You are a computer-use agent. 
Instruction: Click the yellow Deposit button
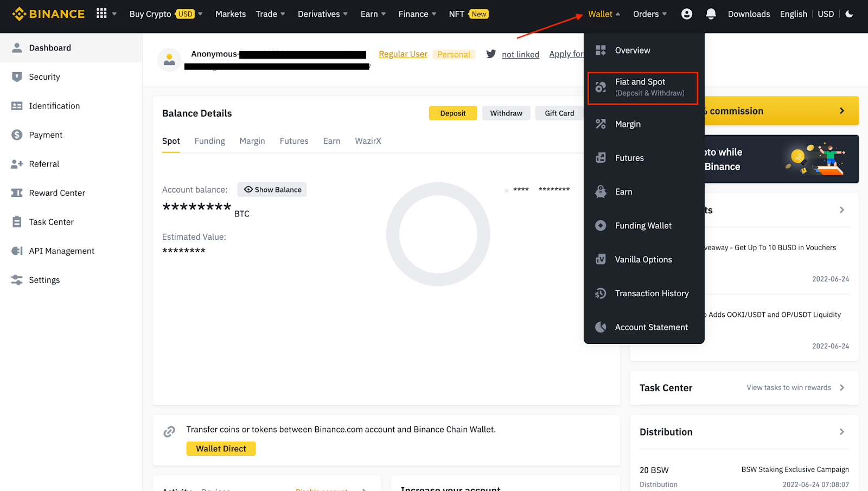click(x=453, y=113)
